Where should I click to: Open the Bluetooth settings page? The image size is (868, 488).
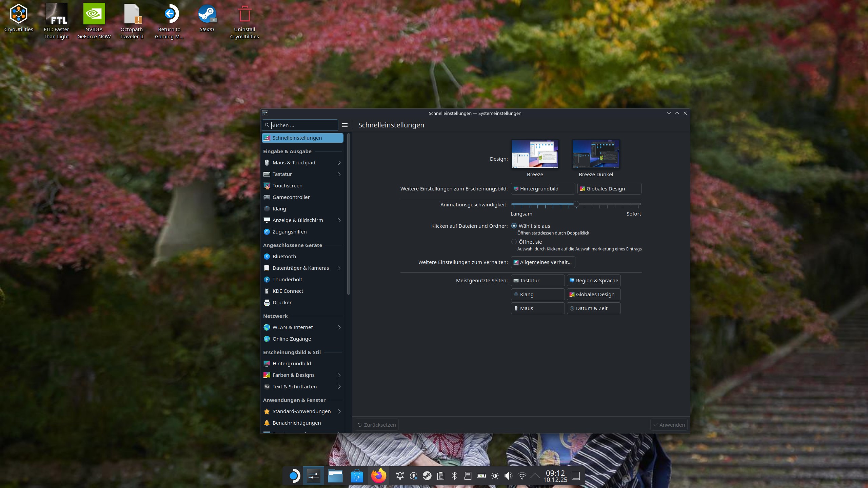click(284, 257)
